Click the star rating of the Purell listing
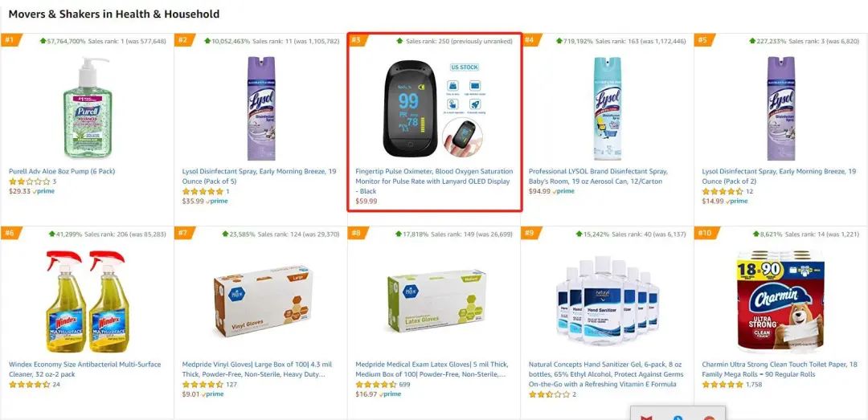This screenshot has width=868, height=420. pyautogui.click(x=30, y=181)
